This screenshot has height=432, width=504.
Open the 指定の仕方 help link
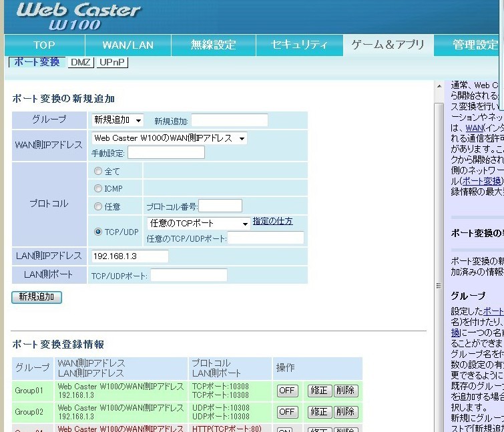click(272, 221)
